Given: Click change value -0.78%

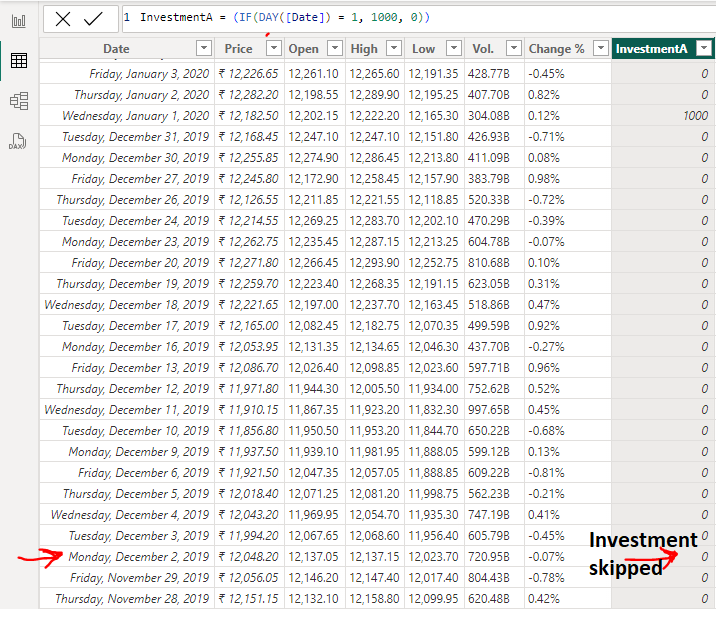Looking at the screenshot, I should click(546, 578).
